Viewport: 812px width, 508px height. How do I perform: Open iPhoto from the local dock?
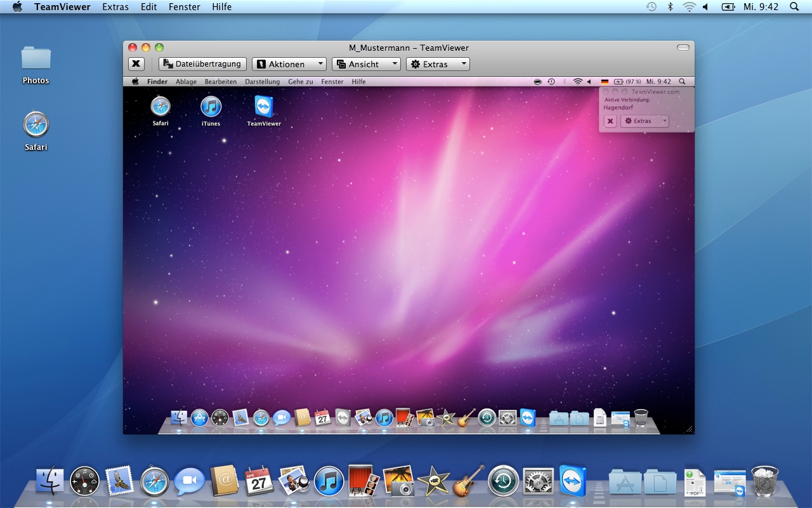click(399, 481)
